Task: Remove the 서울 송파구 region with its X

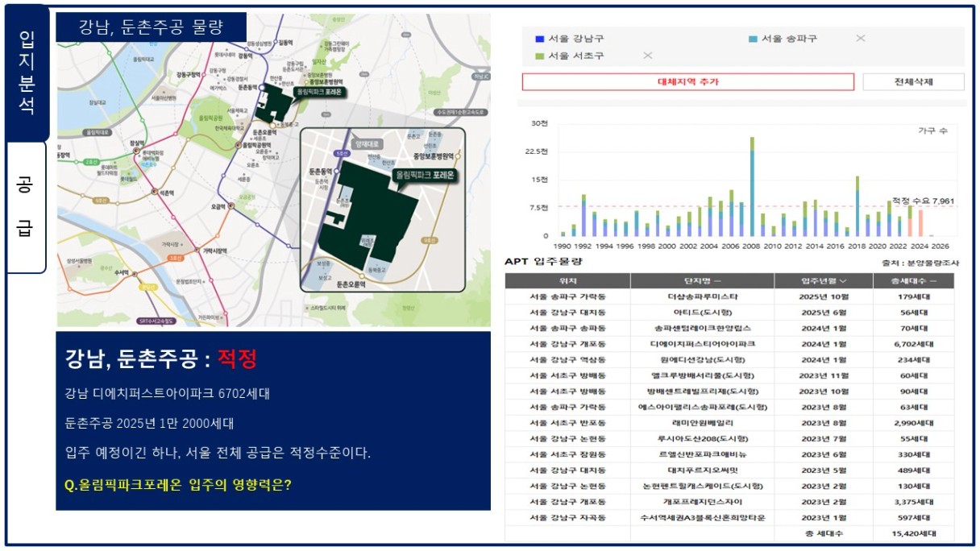Action: pyautogui.click(x=860, y=39)
